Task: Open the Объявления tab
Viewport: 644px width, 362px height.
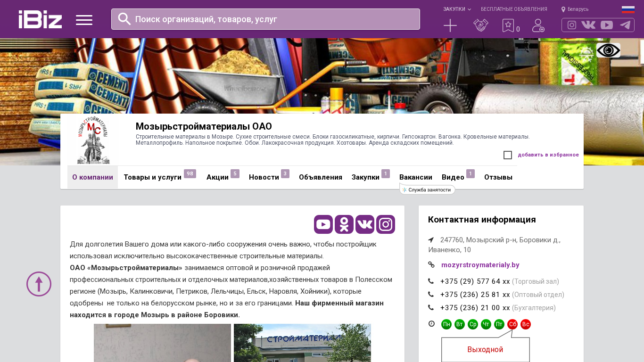Action: coord(321,177)
